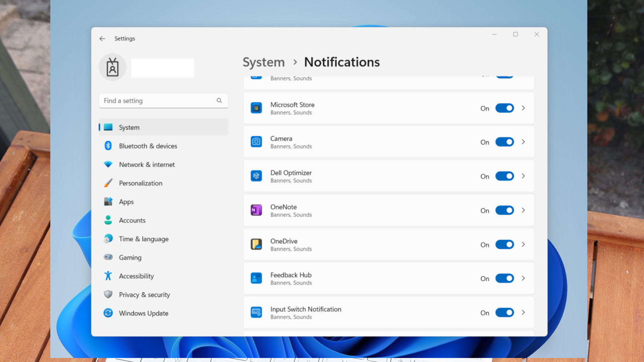The height and width of the screenshot is (362, 644).
Task: Click the Camera app icon
Action: (x=256, y=142)
